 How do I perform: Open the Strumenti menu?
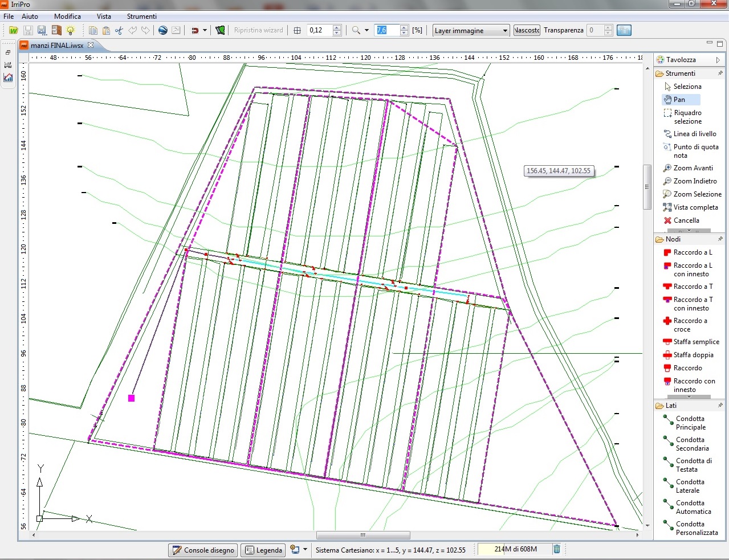tap(141, 17)
